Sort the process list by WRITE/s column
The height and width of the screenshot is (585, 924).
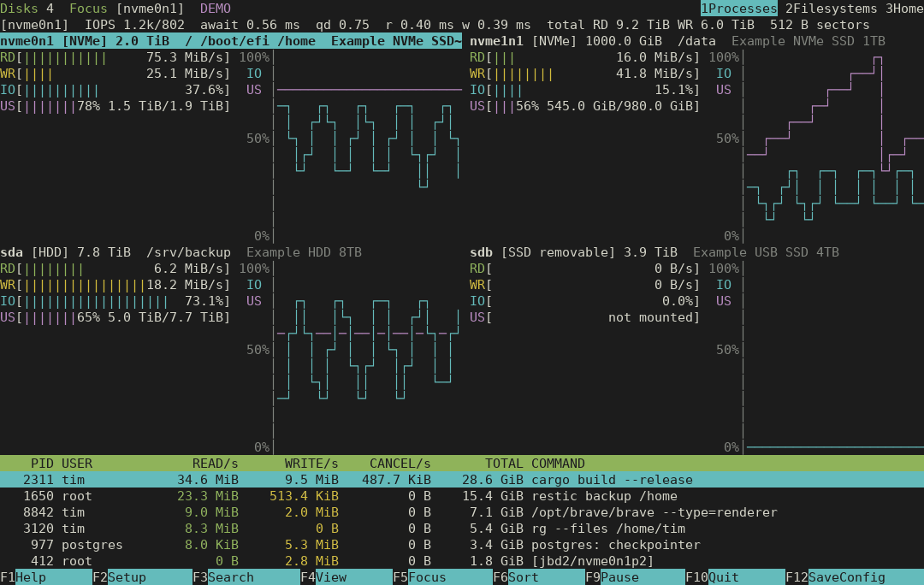tap(311, 464)
